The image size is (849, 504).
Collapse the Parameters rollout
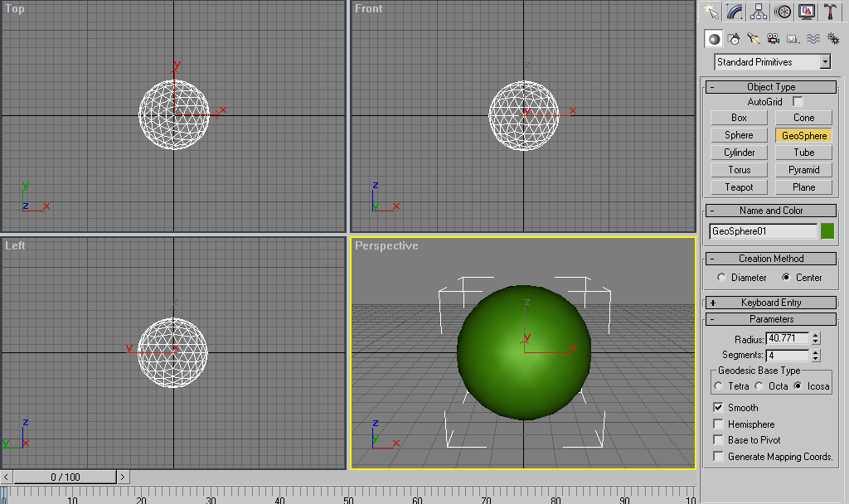[x=771, y=319]
